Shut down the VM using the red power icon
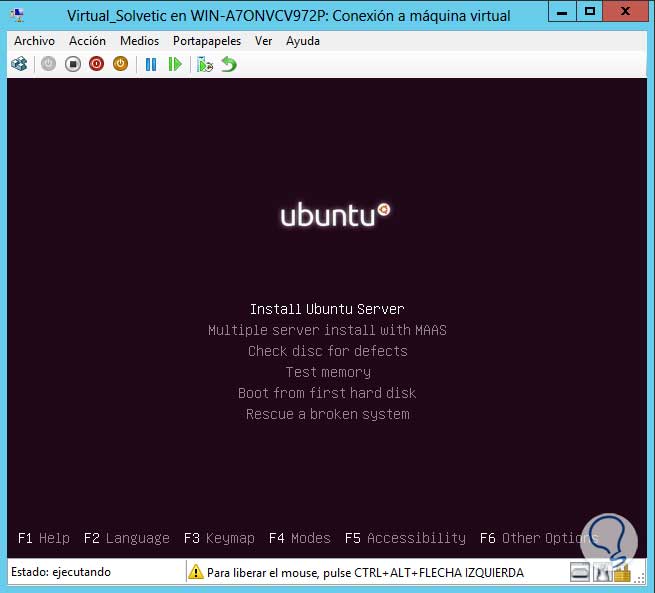Image resolution: width=655 pixels, height=593 pixels. tap(96, 64)
